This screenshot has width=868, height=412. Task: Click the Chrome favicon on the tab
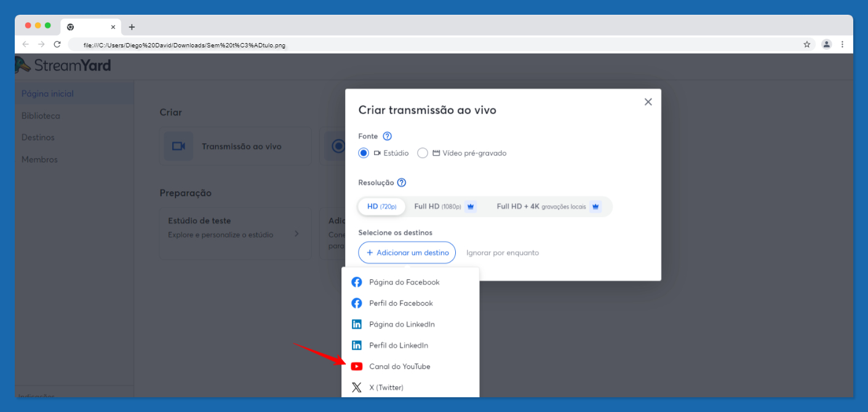pos(71,27)
